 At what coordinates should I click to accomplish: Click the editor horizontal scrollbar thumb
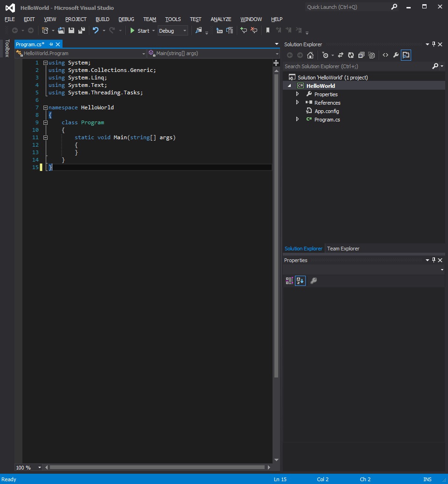[157, 467]
